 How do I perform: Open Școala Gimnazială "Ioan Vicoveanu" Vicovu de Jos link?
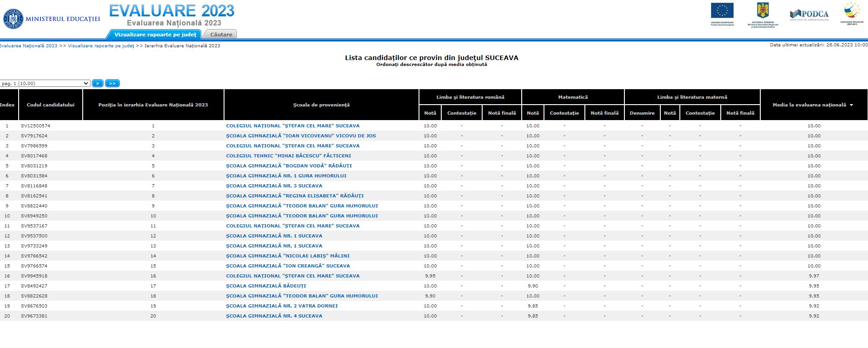pyautogui.click(x=301, y=136)
